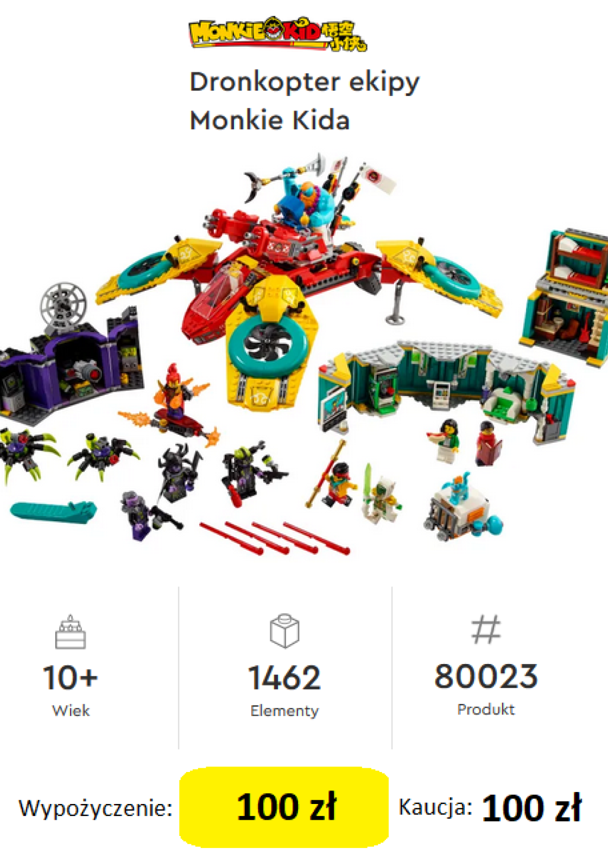This screenshot has height=868, width=608.
Task: Click the Elementy label
Action: [x=284, y=711]
